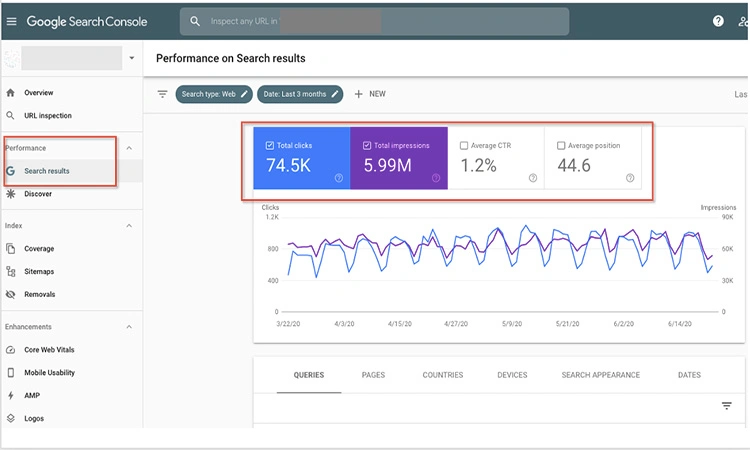Open the property selector dropdown

tap(132, 58)
